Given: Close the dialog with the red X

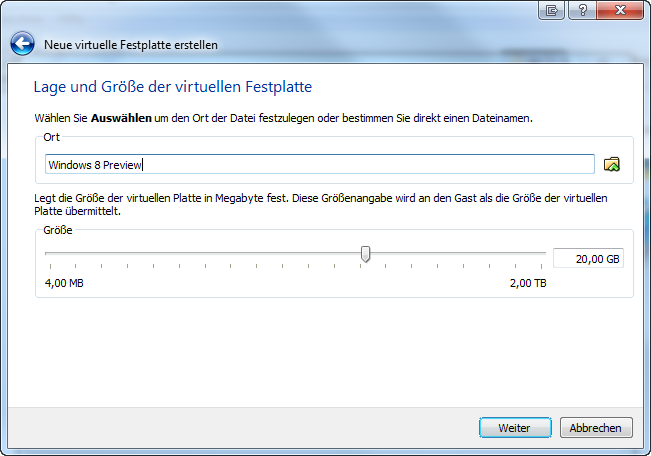Looking at the screenshot, I should [618, 10].
